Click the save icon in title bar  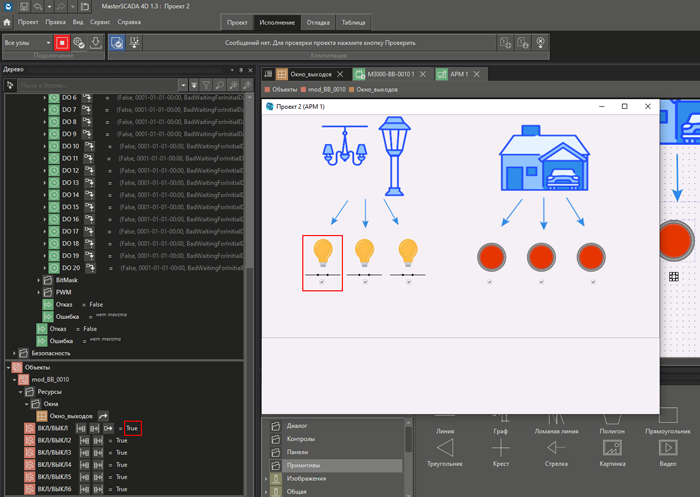click(25, 6)
